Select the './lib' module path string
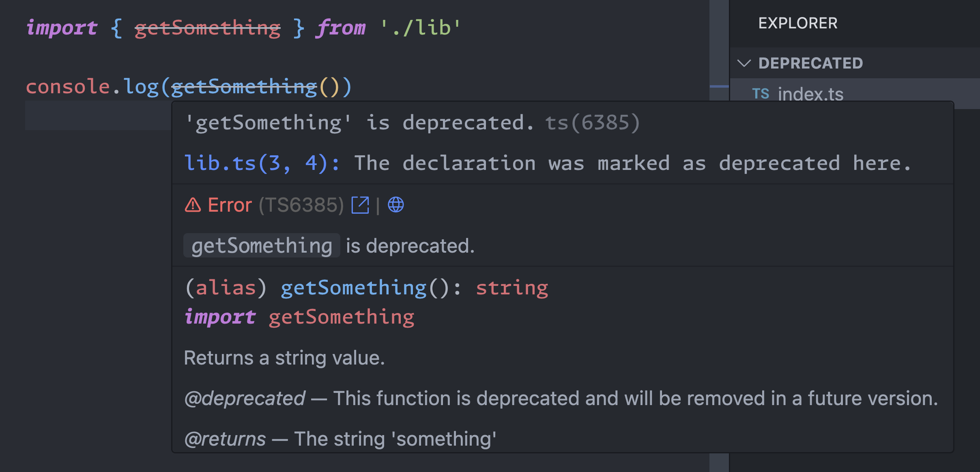 pos(420,27)
